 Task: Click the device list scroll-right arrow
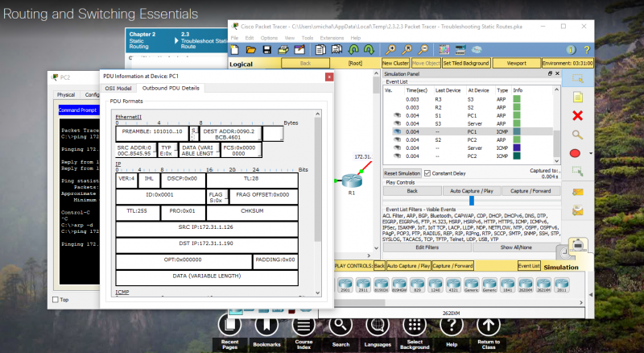tap(581, 302)
